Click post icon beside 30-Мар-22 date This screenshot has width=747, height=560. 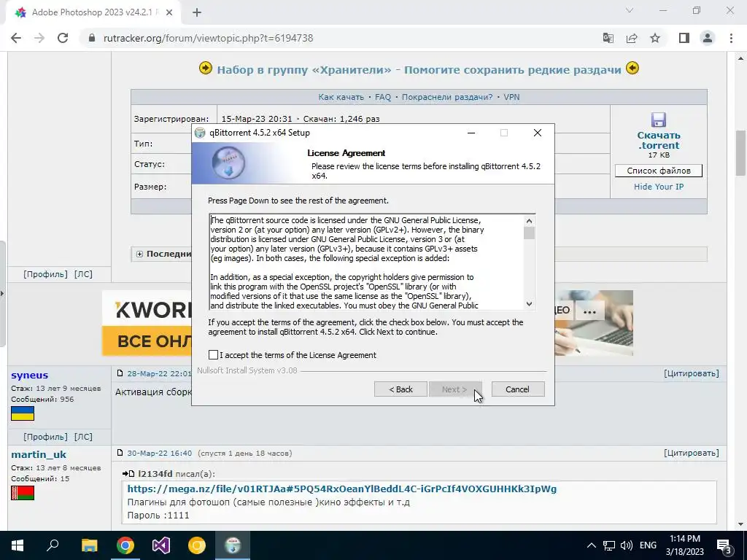120,453
